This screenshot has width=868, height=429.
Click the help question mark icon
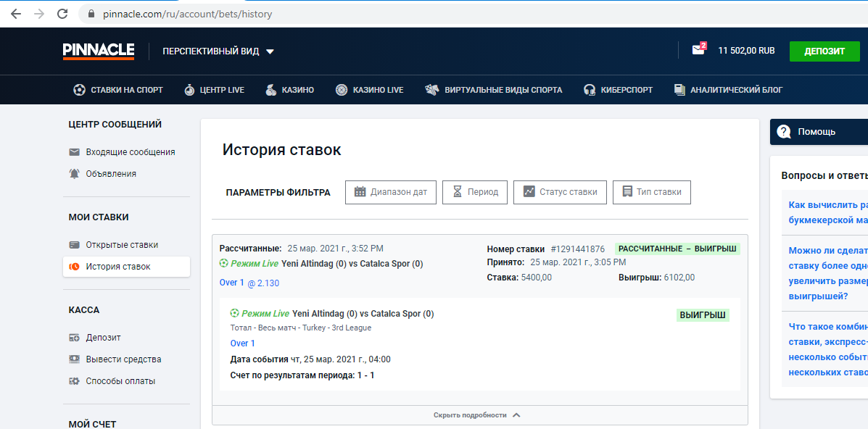[x=783, y=132]
